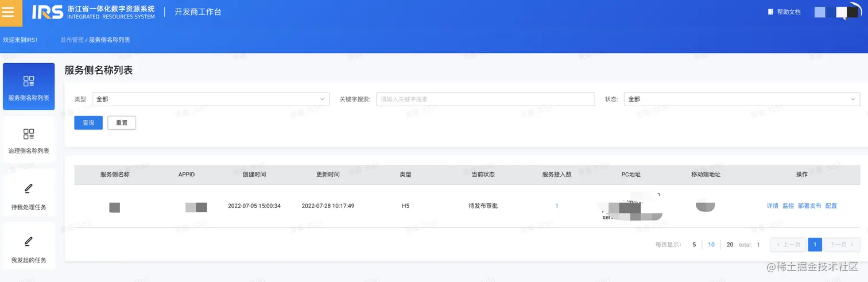Click the 下一页 pagination button
The image size is (868, 282).
pos(842,245)
